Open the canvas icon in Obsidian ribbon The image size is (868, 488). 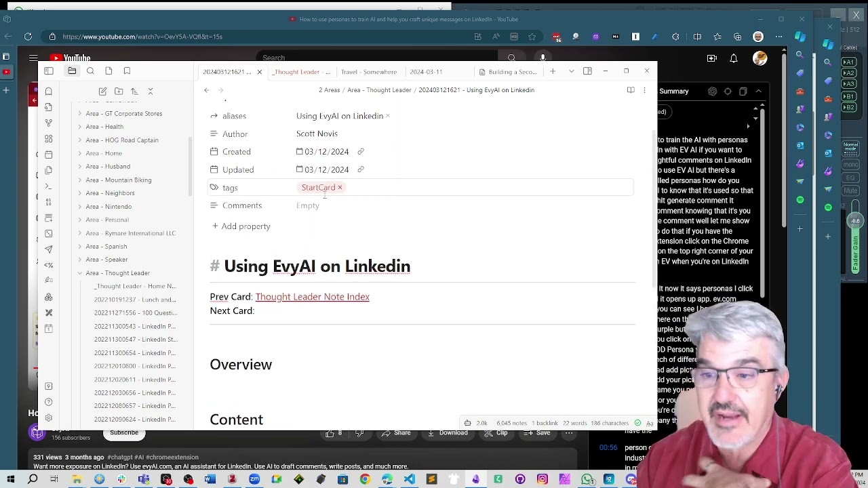pyautogui.click(x=49, y=138)
